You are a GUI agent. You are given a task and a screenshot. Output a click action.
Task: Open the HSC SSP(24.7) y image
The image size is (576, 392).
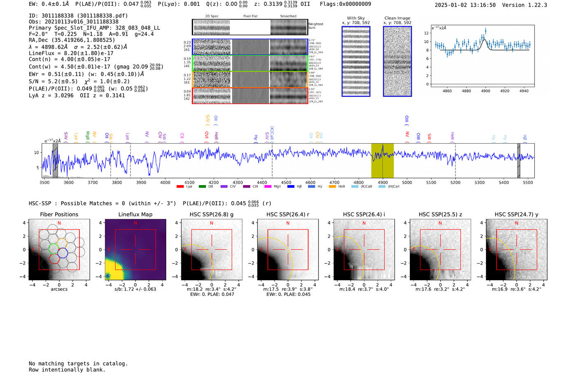click(x=516, y=249)
